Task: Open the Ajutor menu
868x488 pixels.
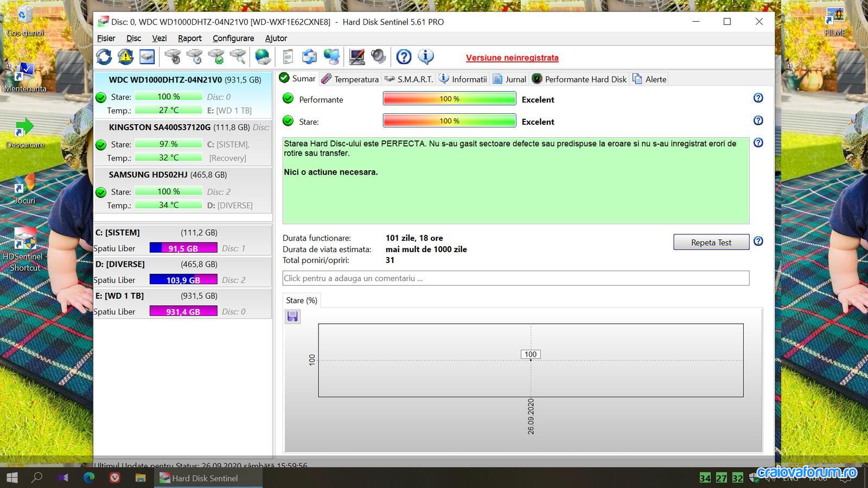Action: coord(276,38)
